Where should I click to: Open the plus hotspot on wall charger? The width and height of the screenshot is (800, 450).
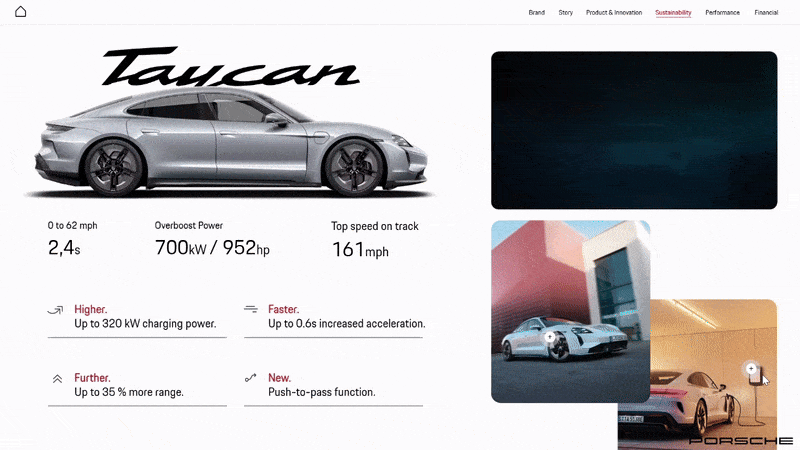[x=751, y=368]
